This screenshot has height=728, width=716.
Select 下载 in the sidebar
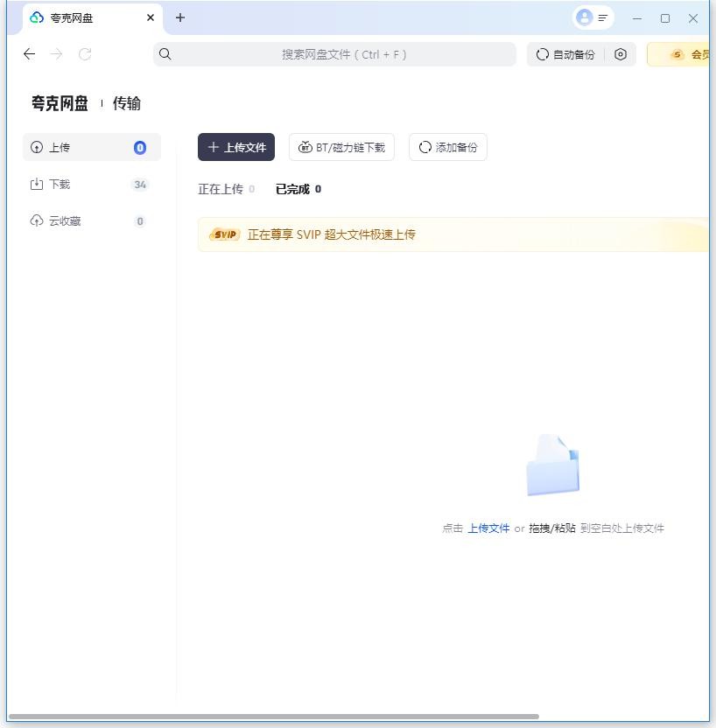pos(92,185)
